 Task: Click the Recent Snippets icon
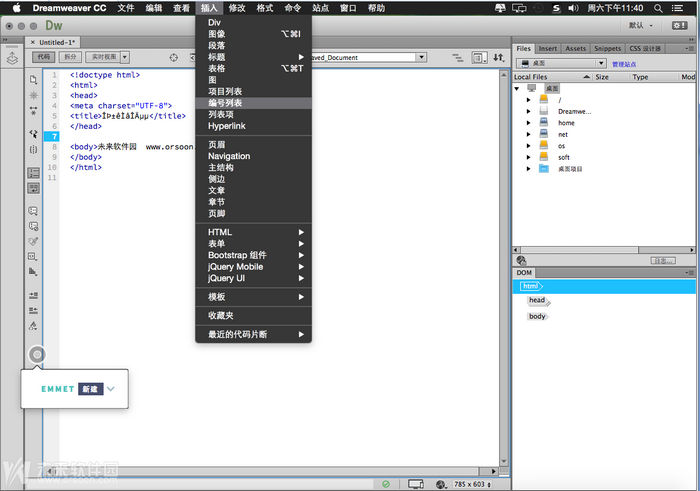tap(33, 256)
